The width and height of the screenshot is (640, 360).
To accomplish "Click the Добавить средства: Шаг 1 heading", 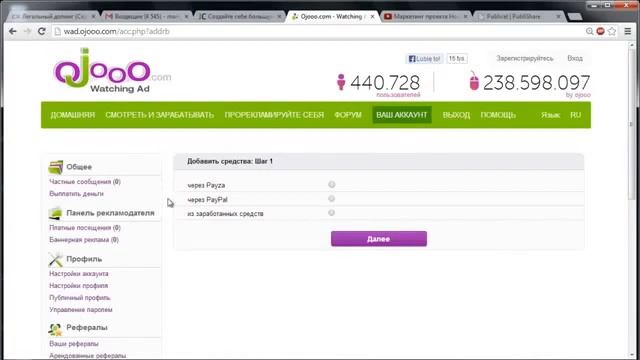I will click(230, 161).
